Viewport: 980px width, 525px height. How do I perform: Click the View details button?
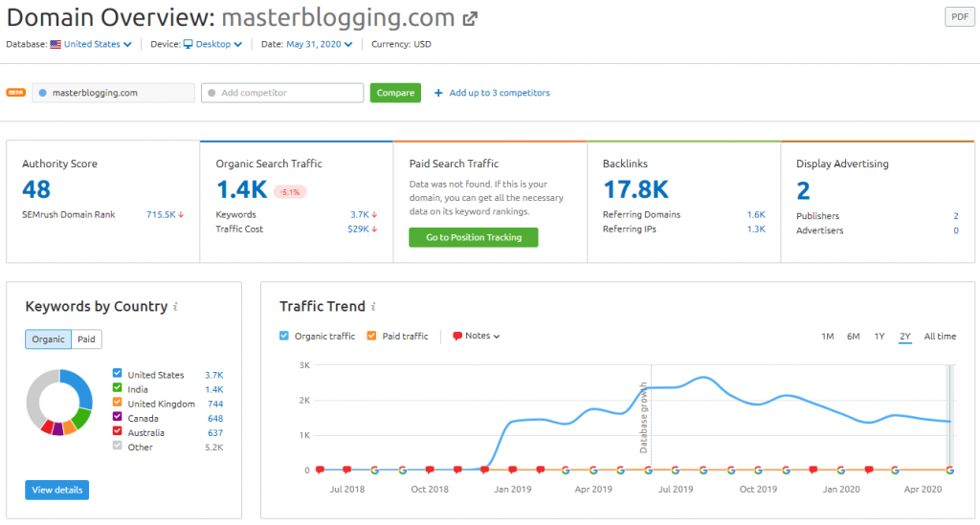pyautogui.click(x=56, y=490)
